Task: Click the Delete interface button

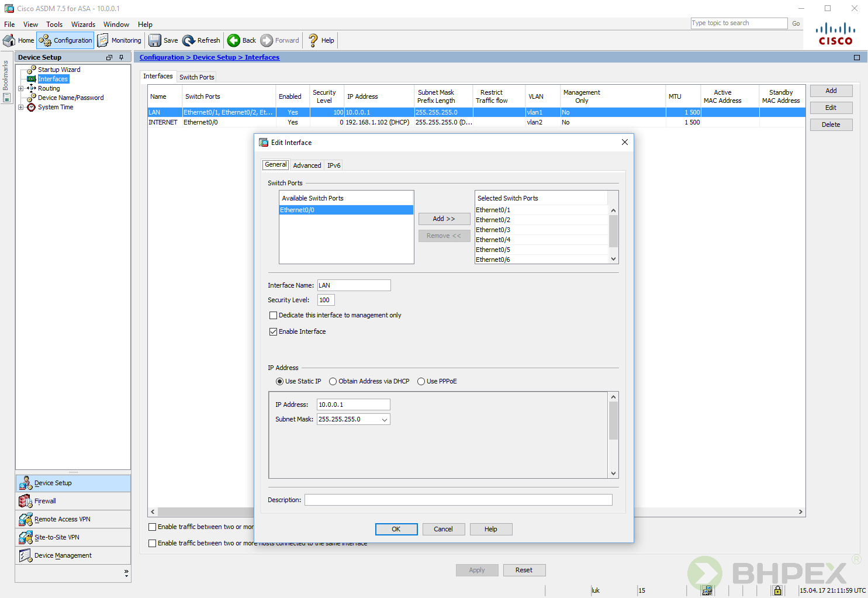Action: [831, 125]
